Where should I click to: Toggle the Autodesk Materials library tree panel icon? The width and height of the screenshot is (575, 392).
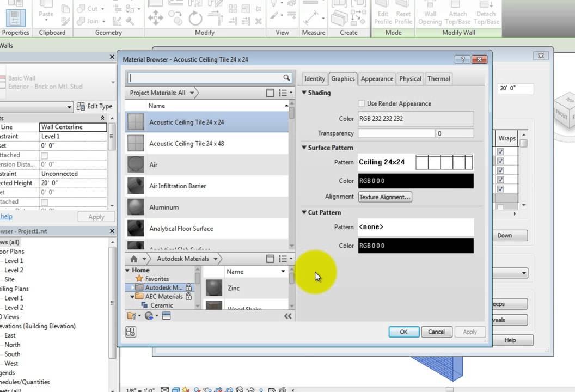tap(270, 259)
